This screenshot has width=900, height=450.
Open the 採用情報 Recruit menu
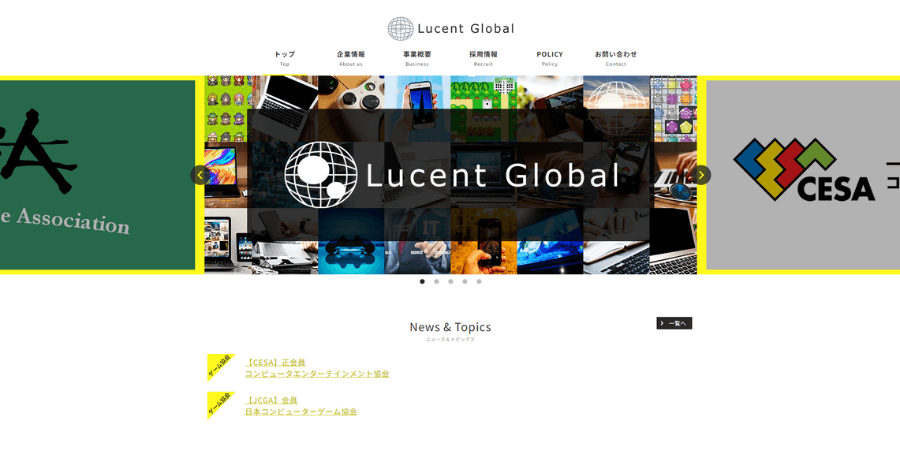[x=483, y=58]
